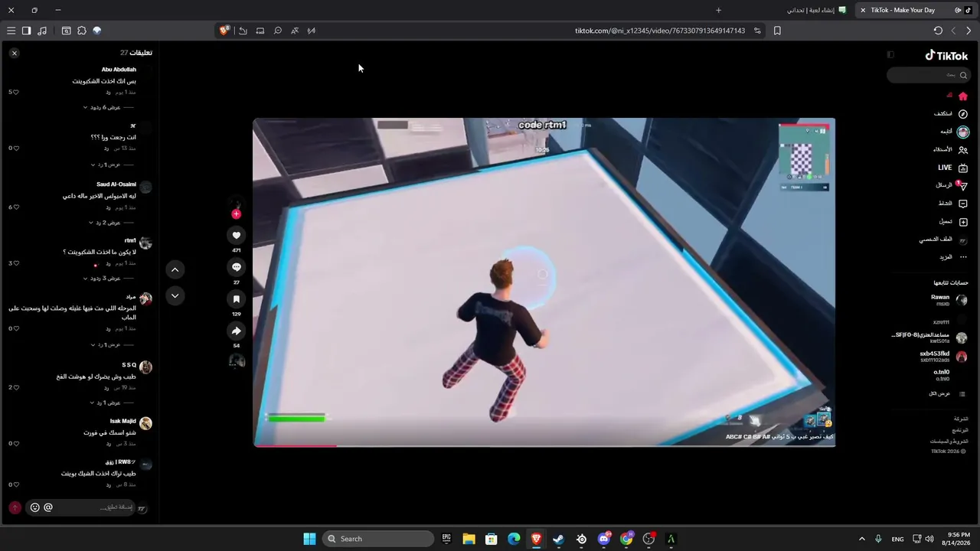Expand 6 replies under Abu Abdullah comment

pyautogui.click(x=107, y=107)
